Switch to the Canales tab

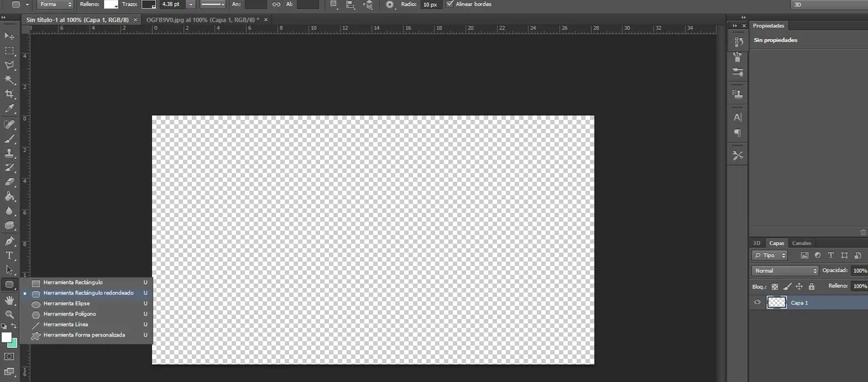coord(801,243)
